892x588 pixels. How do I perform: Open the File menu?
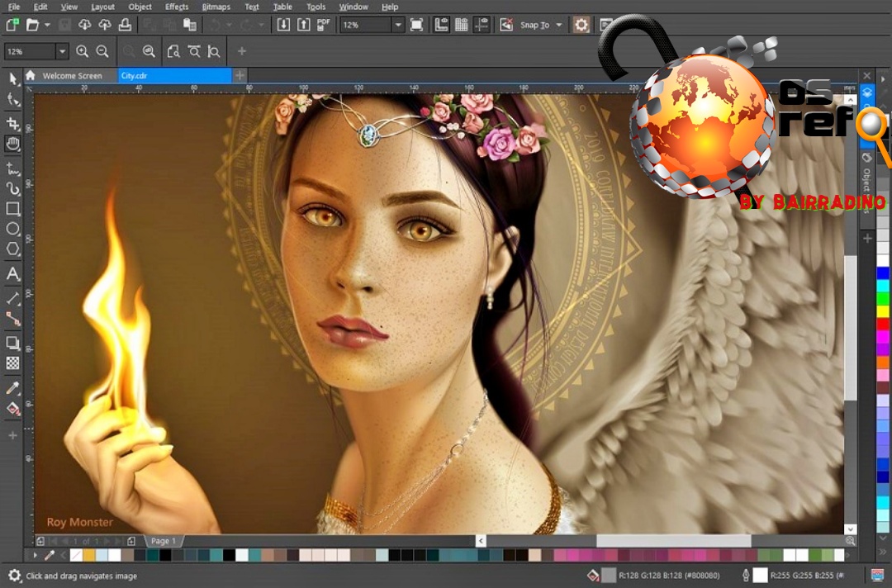(x=14, y=7)
